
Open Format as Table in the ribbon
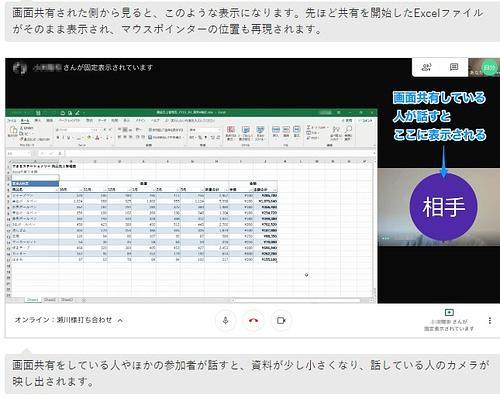(245, 132)
